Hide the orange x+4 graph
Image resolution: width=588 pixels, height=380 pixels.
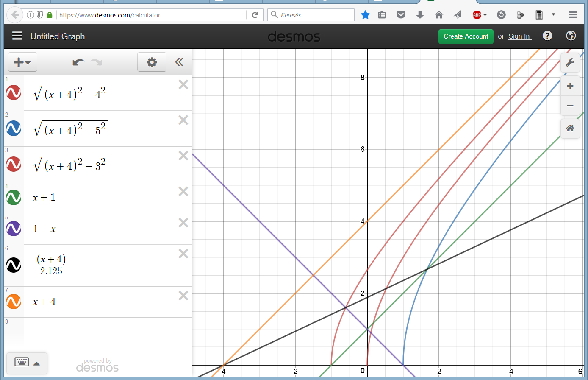tap(14, 302)
